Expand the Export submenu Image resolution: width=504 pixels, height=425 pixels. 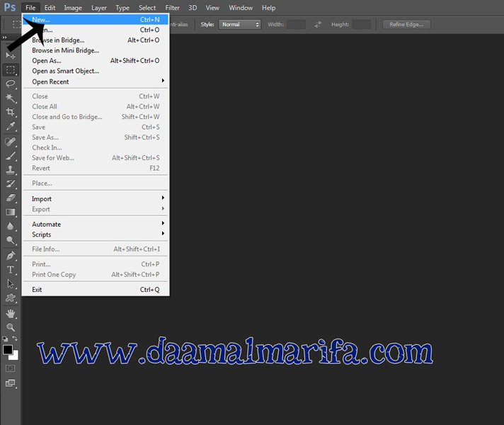[x=96, y=209]
